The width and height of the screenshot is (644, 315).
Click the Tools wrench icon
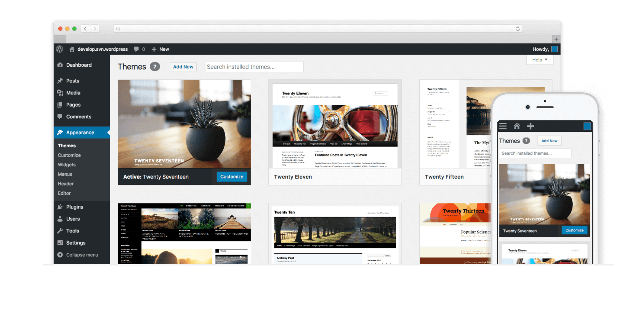tap(60, 231)
